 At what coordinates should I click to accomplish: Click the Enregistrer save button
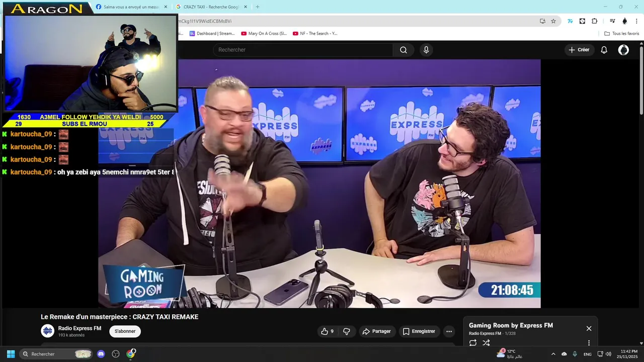coord(419,331)
